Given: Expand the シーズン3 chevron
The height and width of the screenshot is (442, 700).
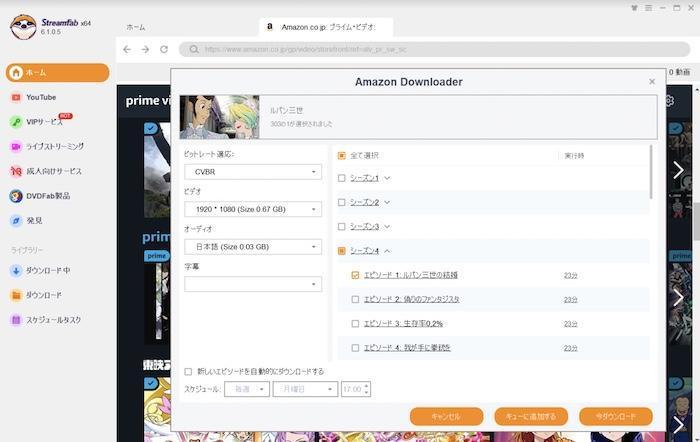Looking at the screenshot, I should click(x=387, y=227).
